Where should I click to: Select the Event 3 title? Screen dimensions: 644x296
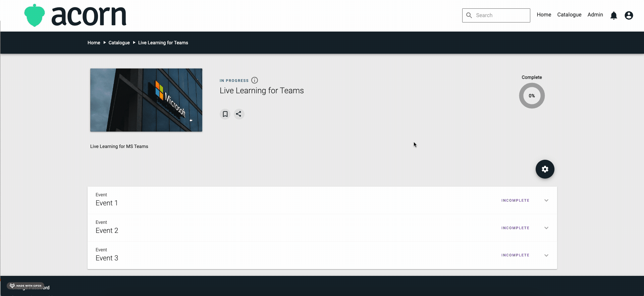[x=107, y=258]
